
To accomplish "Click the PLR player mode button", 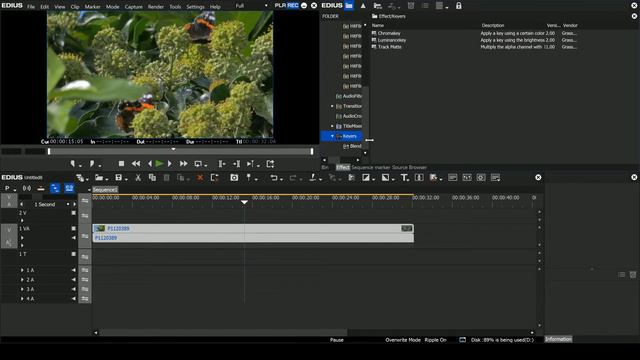I will click(x=280, y=5).
